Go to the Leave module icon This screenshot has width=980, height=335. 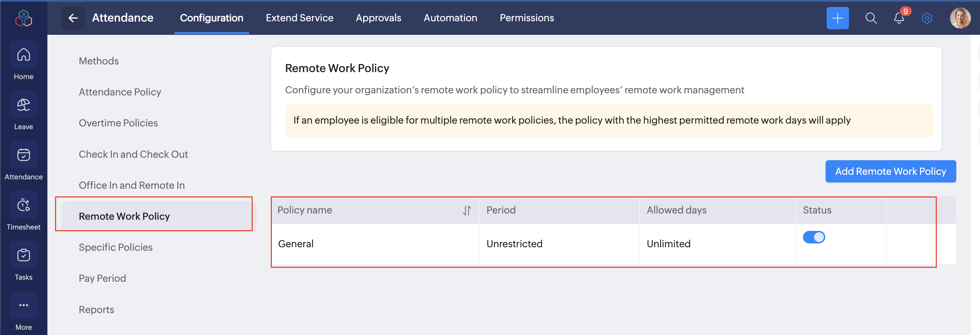pos(24,105)
